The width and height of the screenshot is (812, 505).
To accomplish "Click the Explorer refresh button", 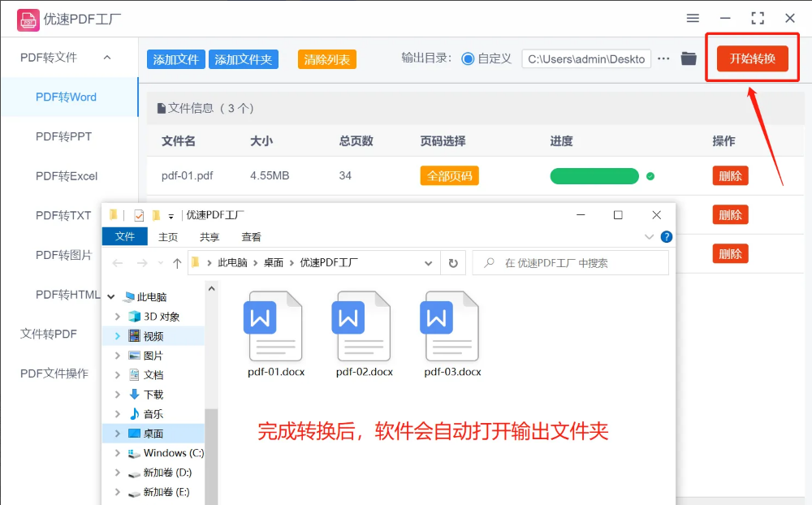I will pyautogui.click(x=453, y=263).
